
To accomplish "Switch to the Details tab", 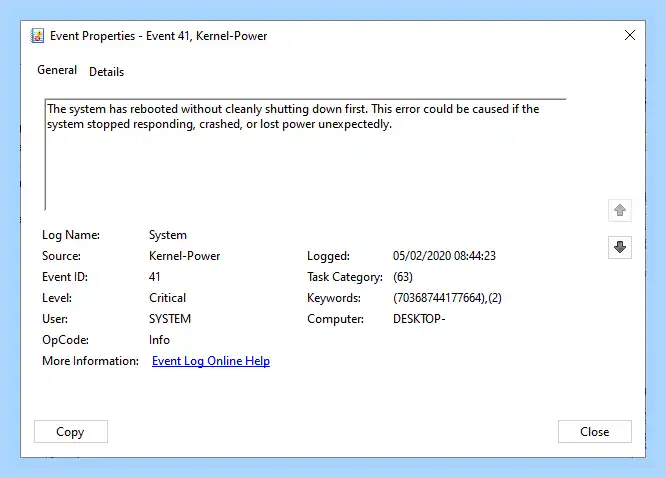I will [x=107, y=72].
